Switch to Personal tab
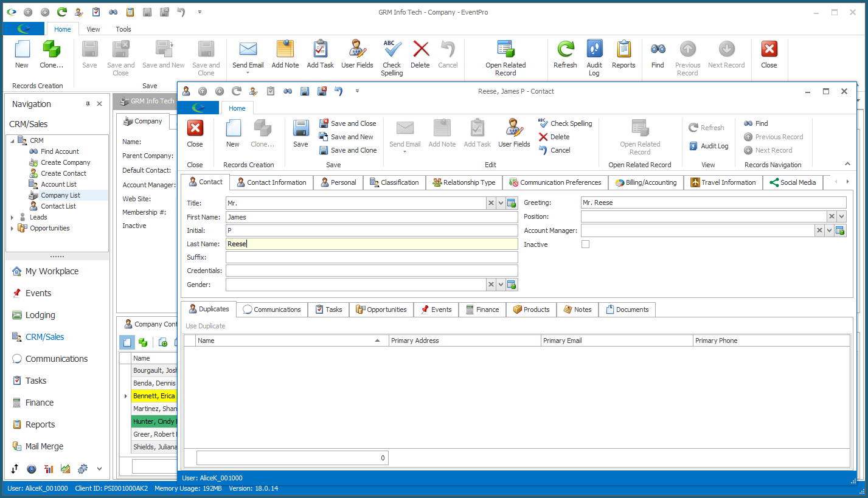The image size is (868, 498). [338, 182]
